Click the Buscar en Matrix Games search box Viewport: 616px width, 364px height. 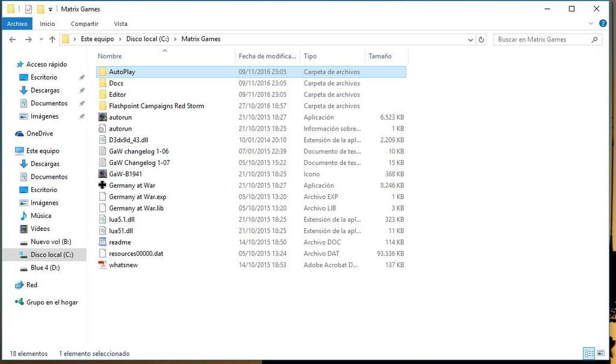pyautogui.click(x=541, y=40)
